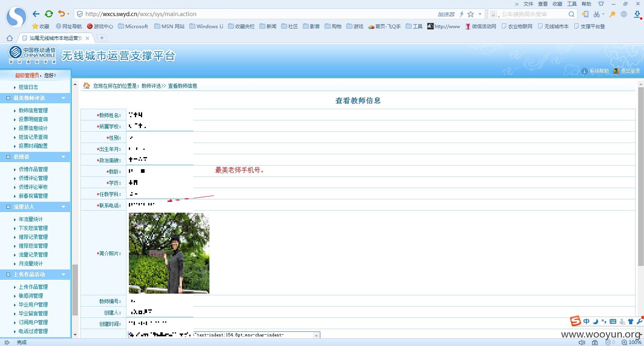Screen dimensions: 644x346
Task: Close the 汕尾无线城市 tab
Action: (x=87, y=38)
